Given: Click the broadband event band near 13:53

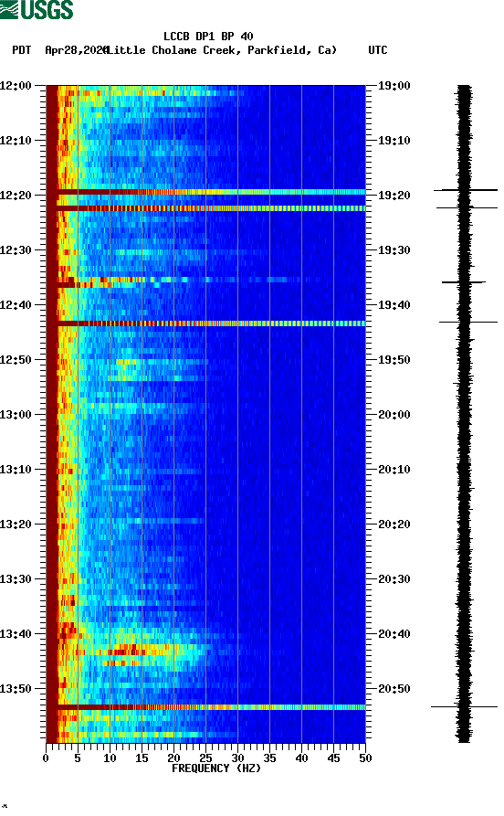Looking at the screenshot, I should point(206,707).
